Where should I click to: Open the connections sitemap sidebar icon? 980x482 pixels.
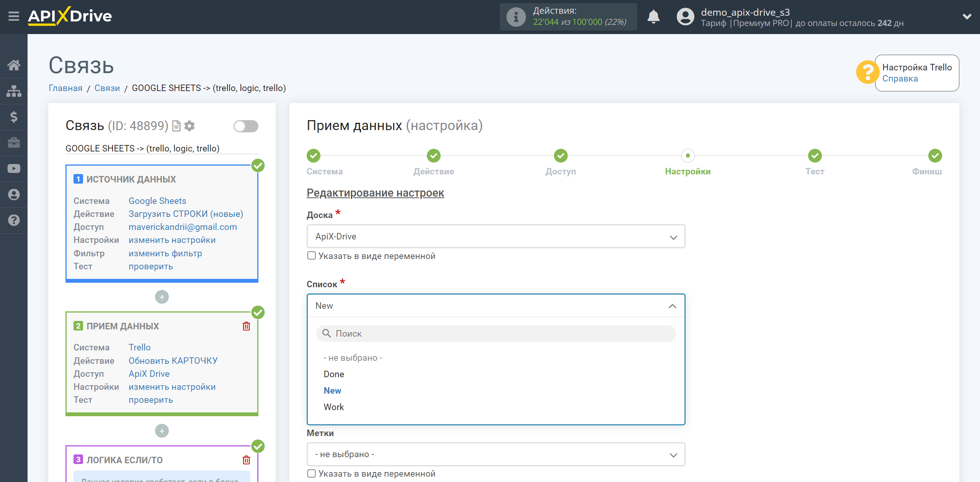[14, 91]
